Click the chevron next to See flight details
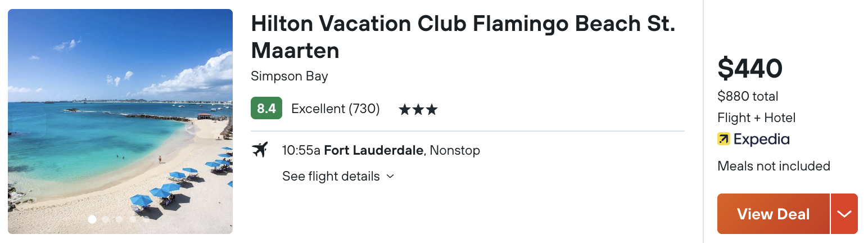This screenshot has width=868, height=243. (x=390, y=177)
